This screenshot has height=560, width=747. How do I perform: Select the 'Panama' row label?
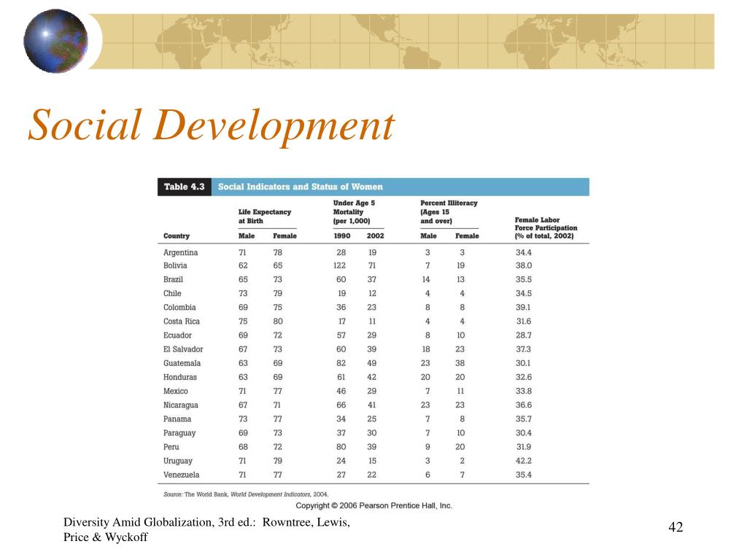click(x=177, y=419)
